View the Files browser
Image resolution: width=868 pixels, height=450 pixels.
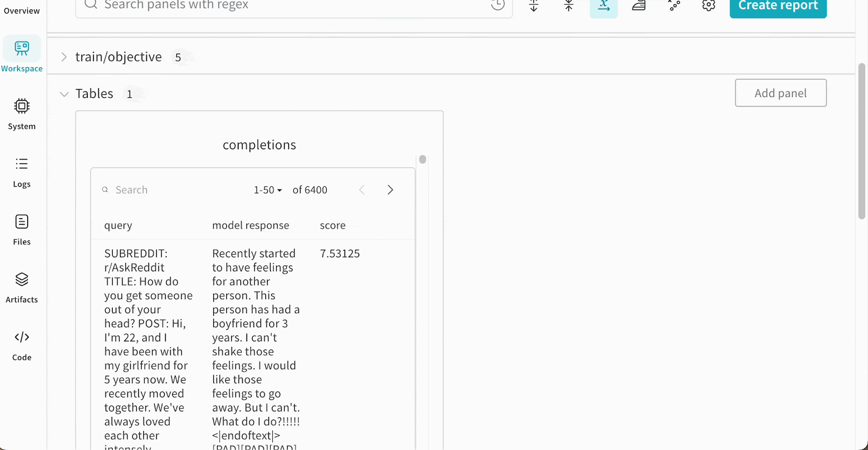(x=22, y=229)
